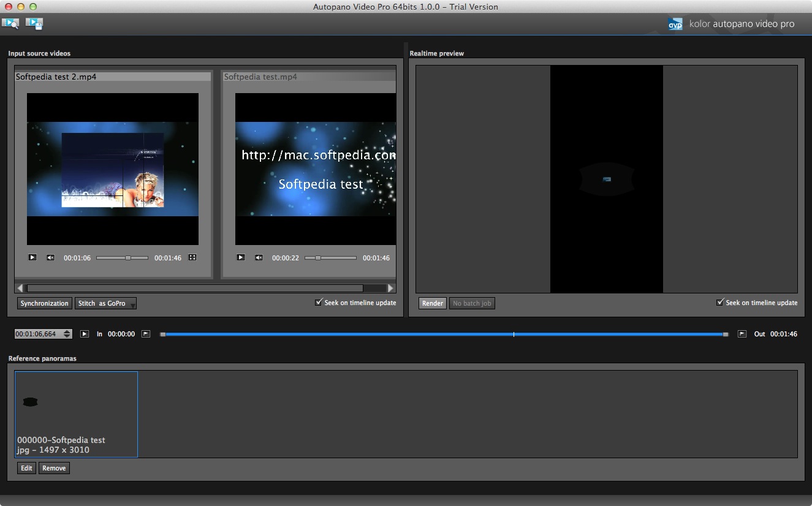The width and height of the screenshot is (812, 506).
Task: Select the Softpedia test 2.mp4 video preview
Action: pos(113,169)
